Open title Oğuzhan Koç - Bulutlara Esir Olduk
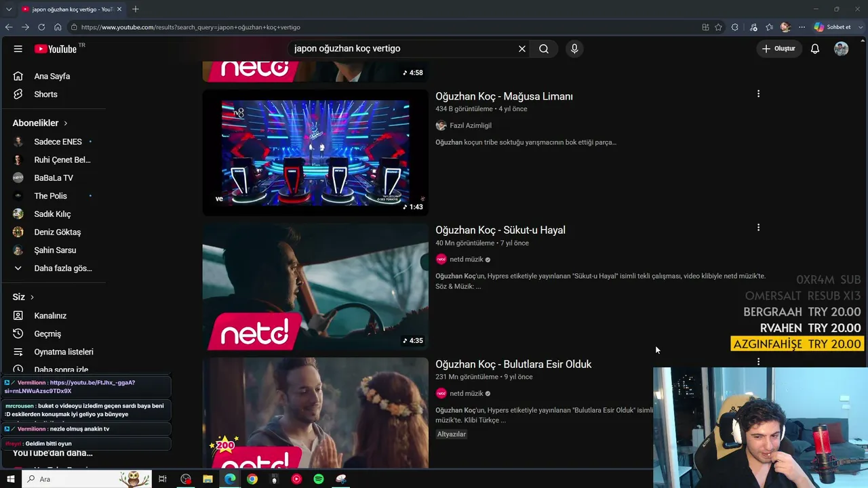This screenshot has width=868, height=488. 513,365
